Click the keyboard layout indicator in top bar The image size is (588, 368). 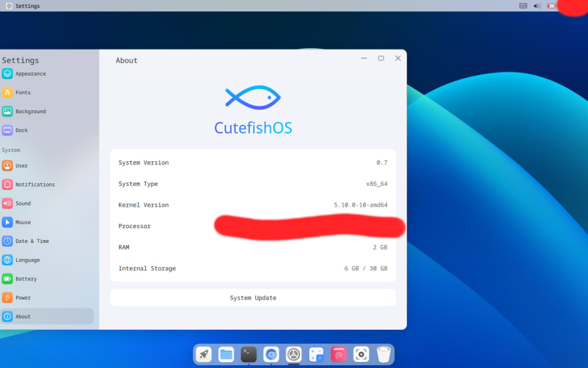(x=523, y=5)
